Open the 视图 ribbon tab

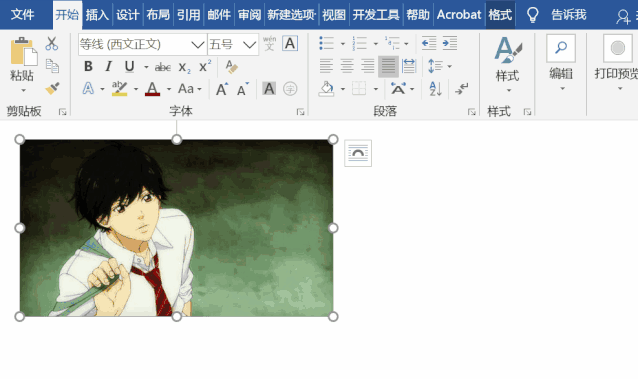pyautogui.click(x=334, y=15)
